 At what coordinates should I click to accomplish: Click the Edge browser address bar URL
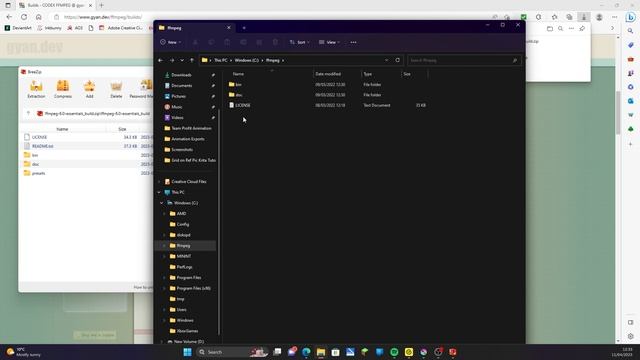point(103,17)
